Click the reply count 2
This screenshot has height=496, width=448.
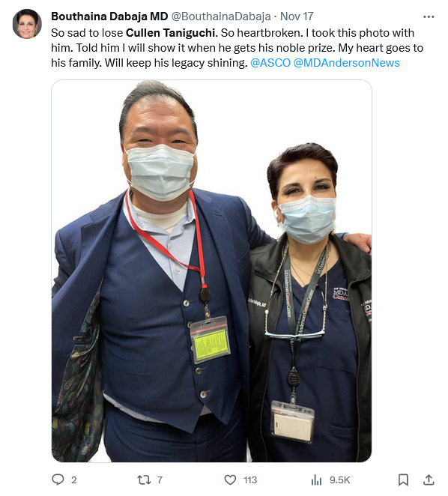73,480
